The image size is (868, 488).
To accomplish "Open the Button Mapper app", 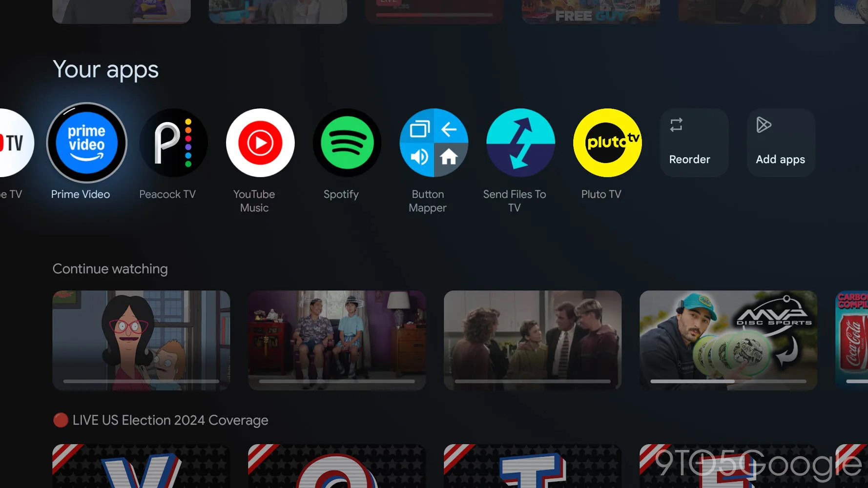I will 434,142.
